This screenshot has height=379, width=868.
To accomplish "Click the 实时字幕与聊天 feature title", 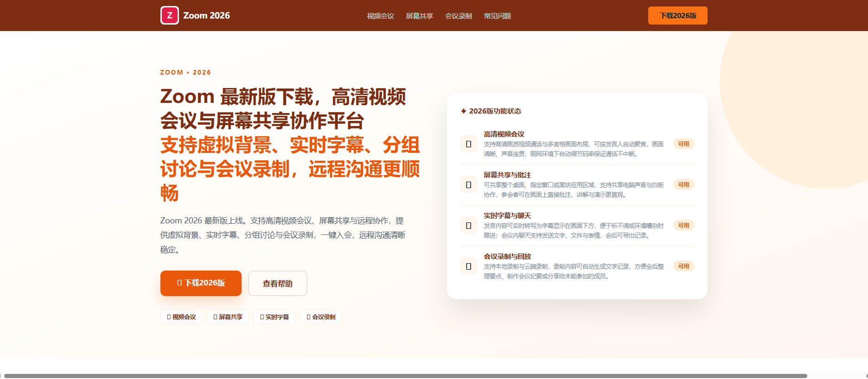I will tap(507, 216).
